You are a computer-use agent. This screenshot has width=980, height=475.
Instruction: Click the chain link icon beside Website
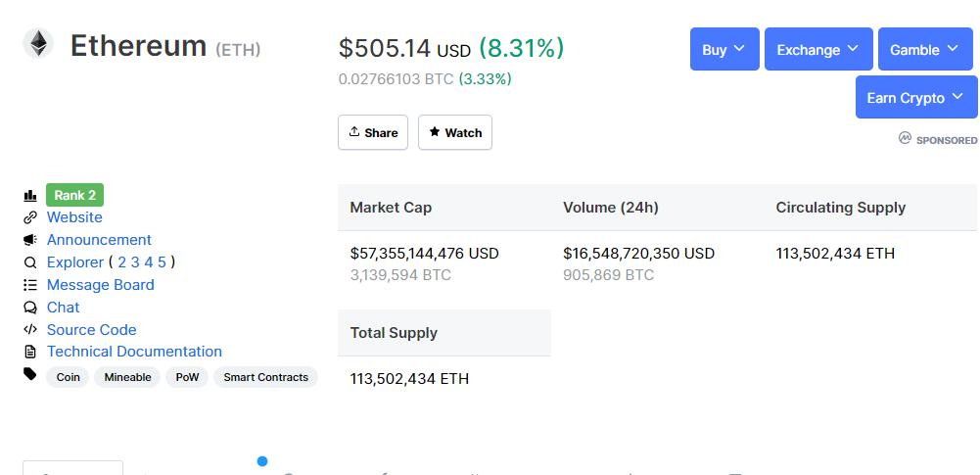pyautogui.click(x=30, y=217)
